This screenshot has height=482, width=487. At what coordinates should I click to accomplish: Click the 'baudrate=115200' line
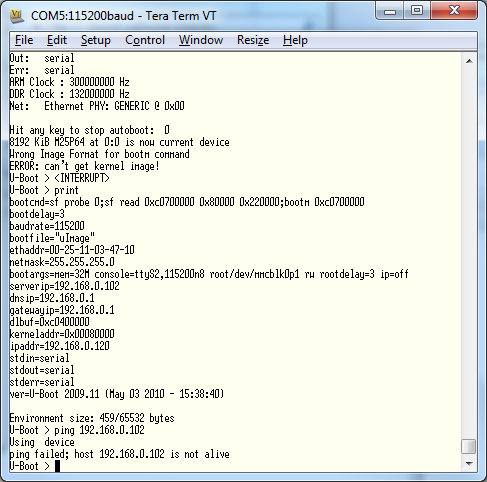click(x=47, y=226)
